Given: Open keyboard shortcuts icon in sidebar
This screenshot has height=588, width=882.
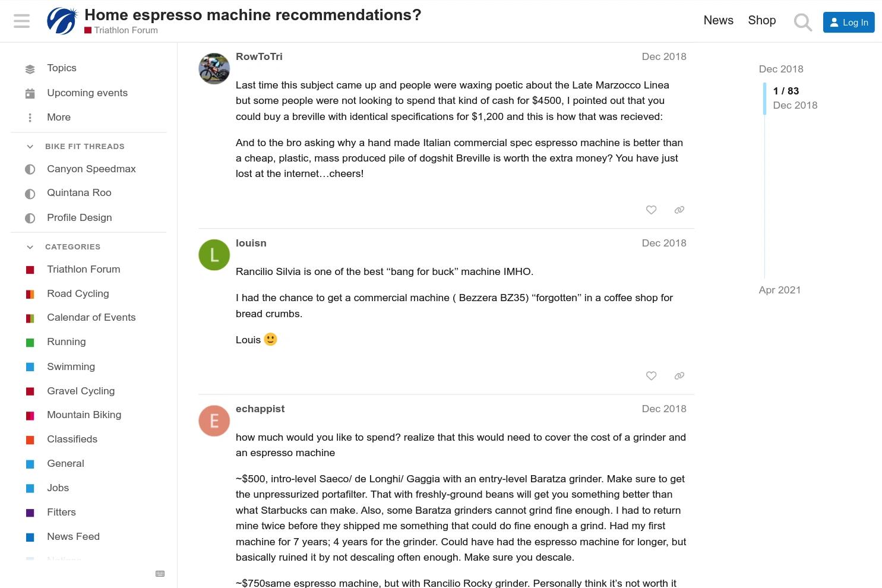Looking at the screenshot, I should [160, 573].
